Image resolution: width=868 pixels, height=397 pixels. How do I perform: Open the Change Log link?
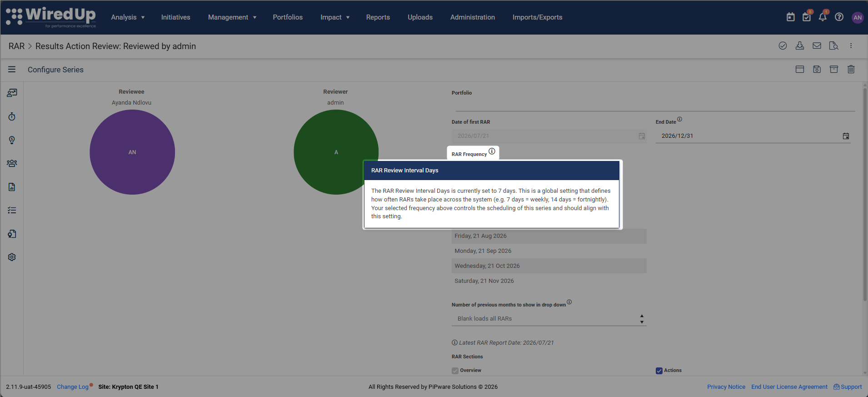click(73, 387)
